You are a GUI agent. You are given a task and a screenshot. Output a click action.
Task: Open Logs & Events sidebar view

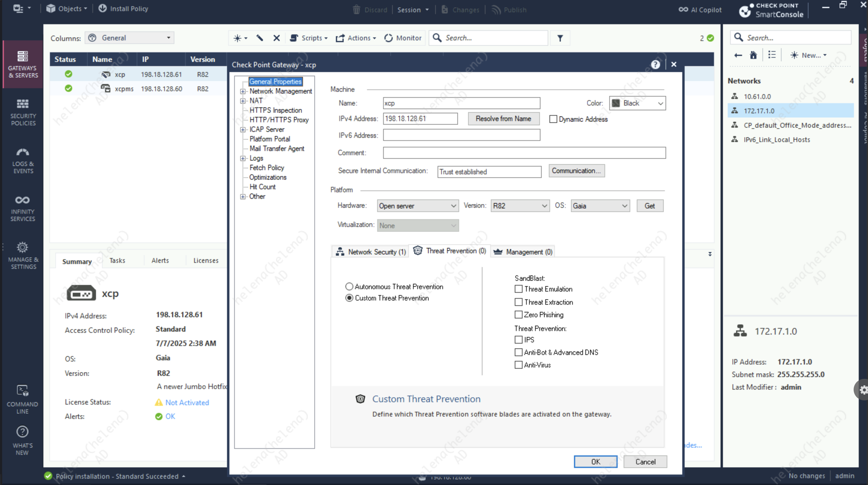(x=22, y=160)
